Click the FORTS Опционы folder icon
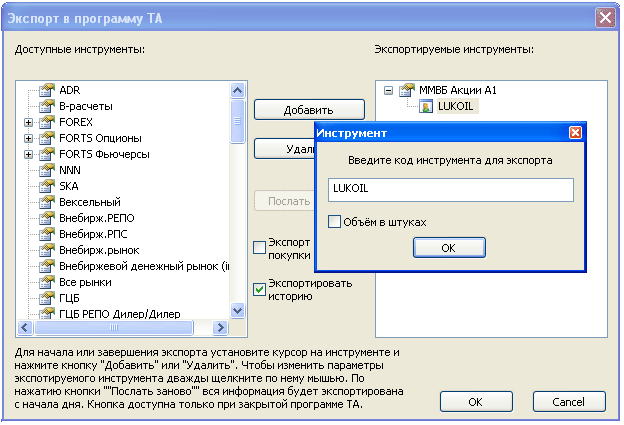Viewport: 624px width, 425px height. [47, 138]
